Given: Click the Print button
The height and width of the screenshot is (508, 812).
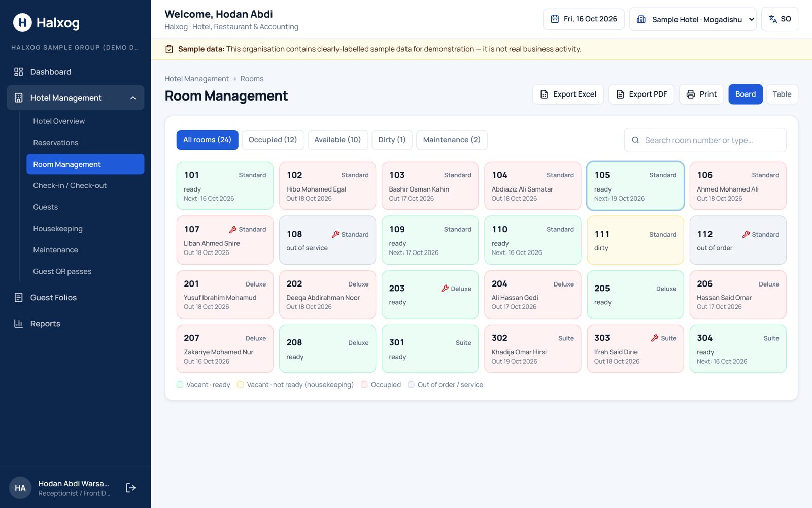Looking at the screenshot, I should [x=701, y=94].
